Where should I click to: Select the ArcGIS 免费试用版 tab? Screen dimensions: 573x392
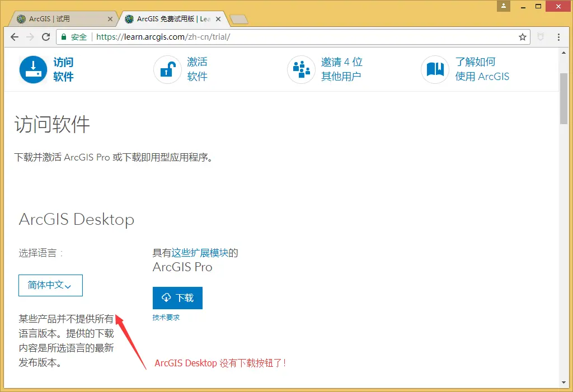click(x=173, y=19)
